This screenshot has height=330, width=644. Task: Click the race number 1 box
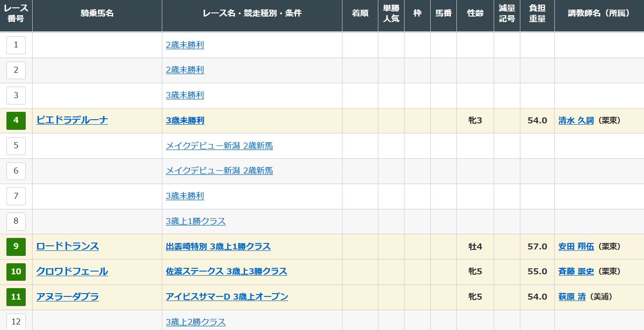tap(16, 45)
